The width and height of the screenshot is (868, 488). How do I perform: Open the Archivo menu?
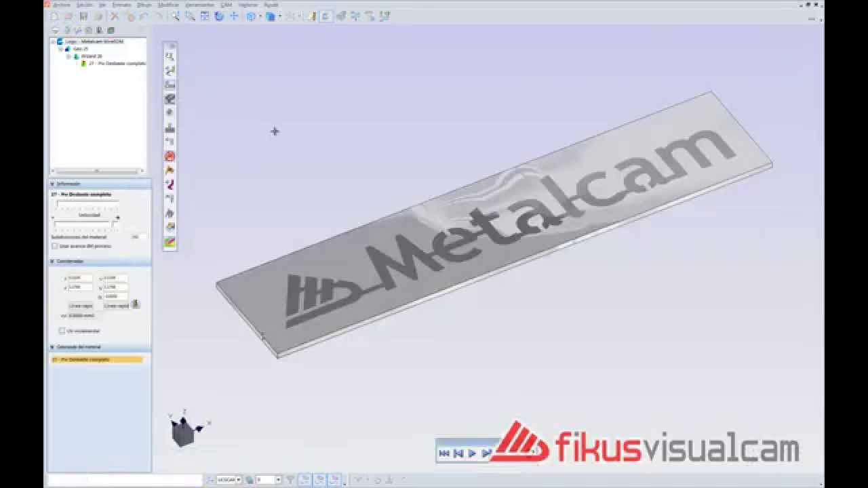(x=62, y=5)
